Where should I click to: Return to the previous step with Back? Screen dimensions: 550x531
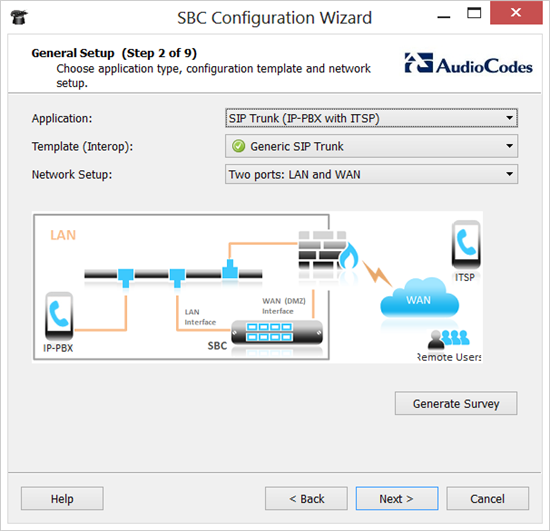tap(306, 498)
